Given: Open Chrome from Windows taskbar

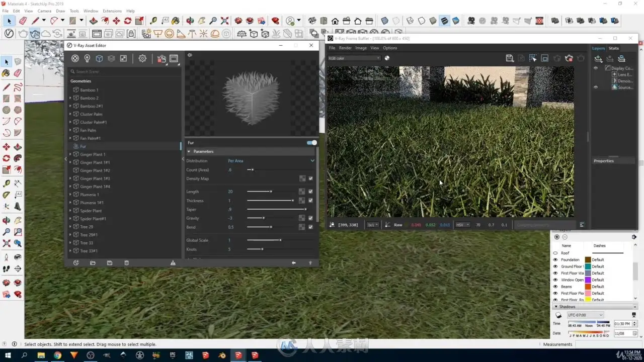Looking at the screenshot, I should click(57, 355).
